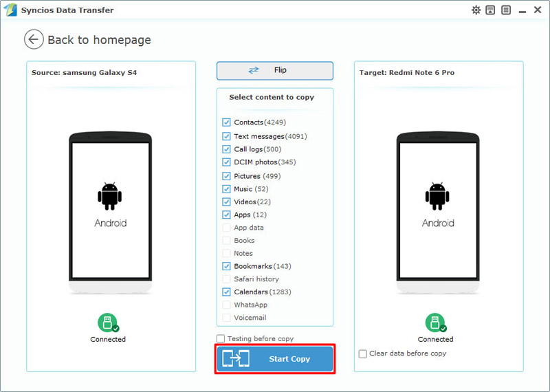
Task: Uncheck the Calendars checkbox
Action: pyautogui.click(x=226, y=292)
